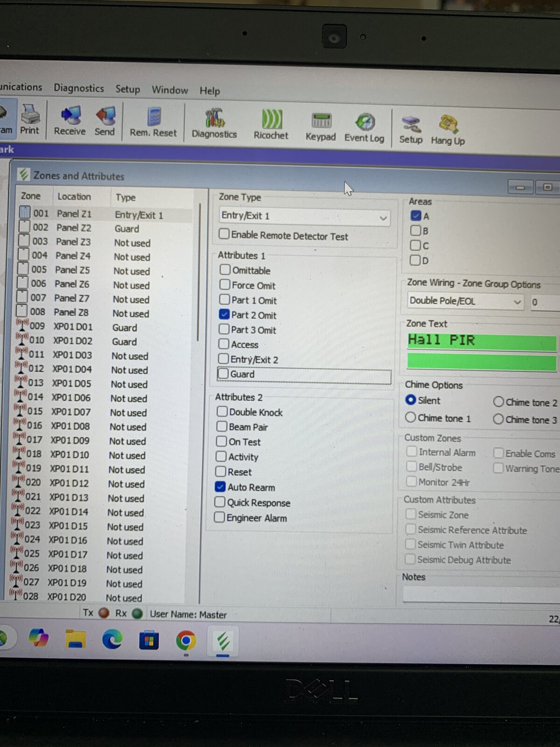
Task: Enable the Omittable attribute checkbox
Action: pyautogui.click(x=225, y=270)
